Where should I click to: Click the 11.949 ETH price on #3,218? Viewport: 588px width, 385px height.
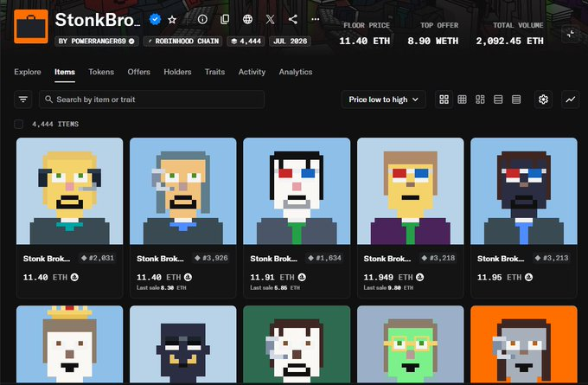coord(388,278)
